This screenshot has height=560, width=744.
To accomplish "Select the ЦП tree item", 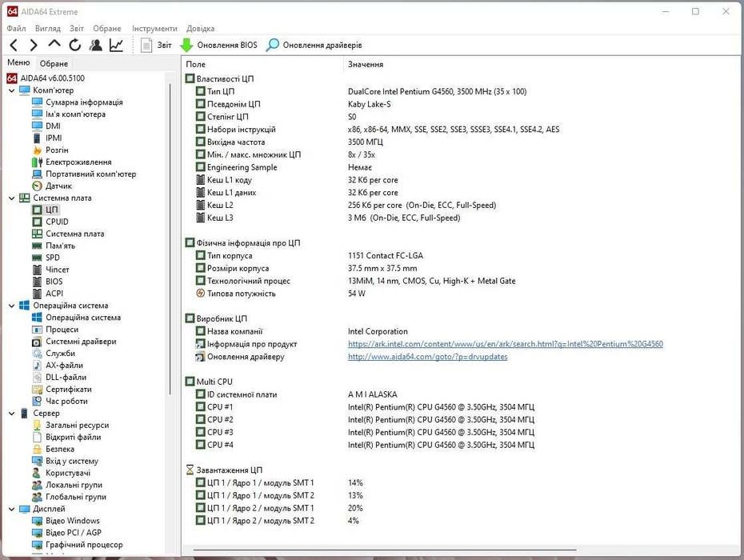I will pyautogui.click(x=45, y=210).
